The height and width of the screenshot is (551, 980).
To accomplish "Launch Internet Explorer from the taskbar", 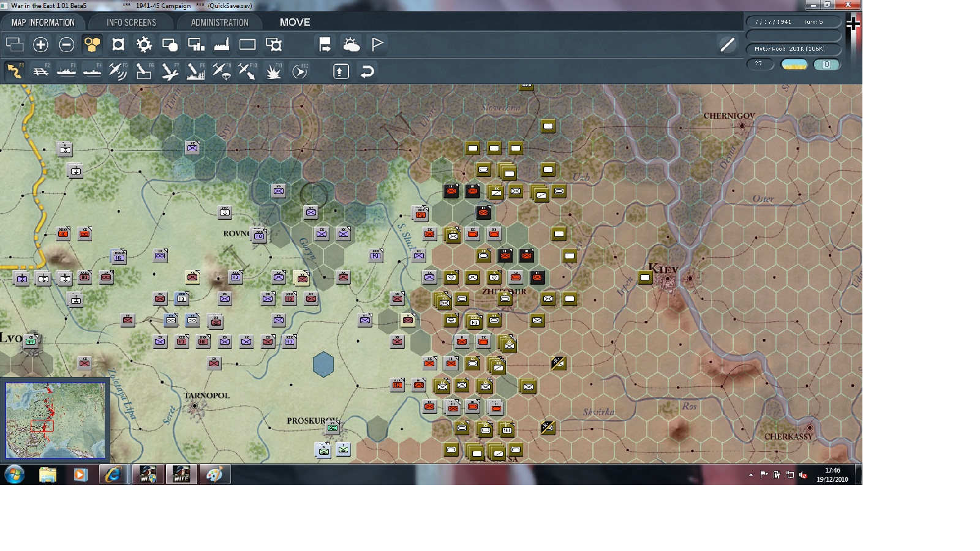I will point(113,474).
